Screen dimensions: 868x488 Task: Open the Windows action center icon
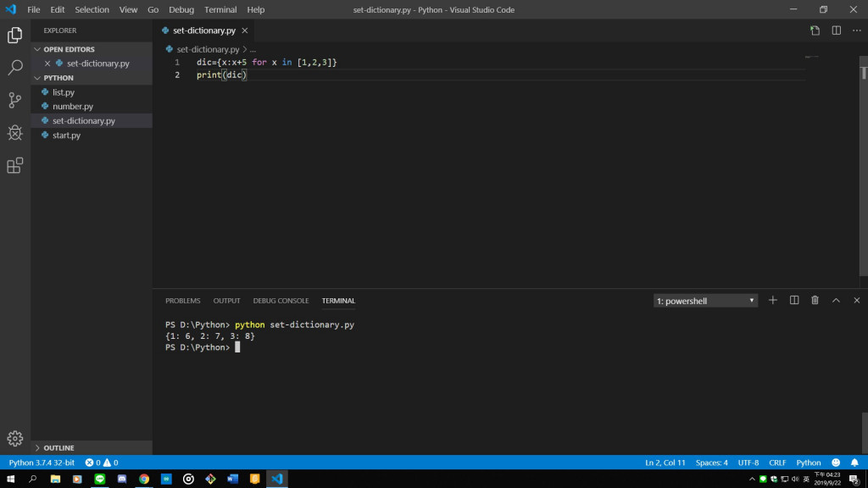(x=854, y=480)
